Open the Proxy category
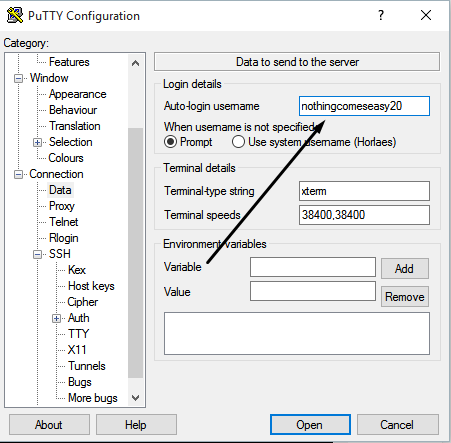The width and height of the screenshot is (451, 443). pos(62,206)
